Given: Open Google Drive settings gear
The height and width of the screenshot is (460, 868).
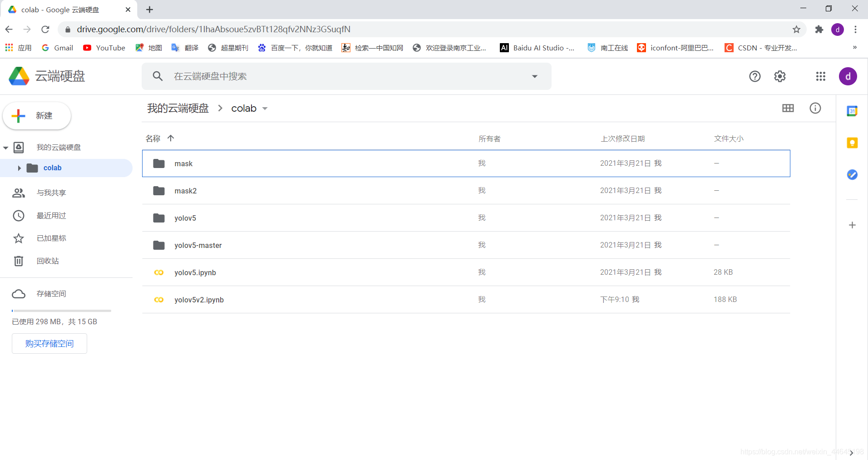Looking at the screenshot, I should (x=779, y=76).
